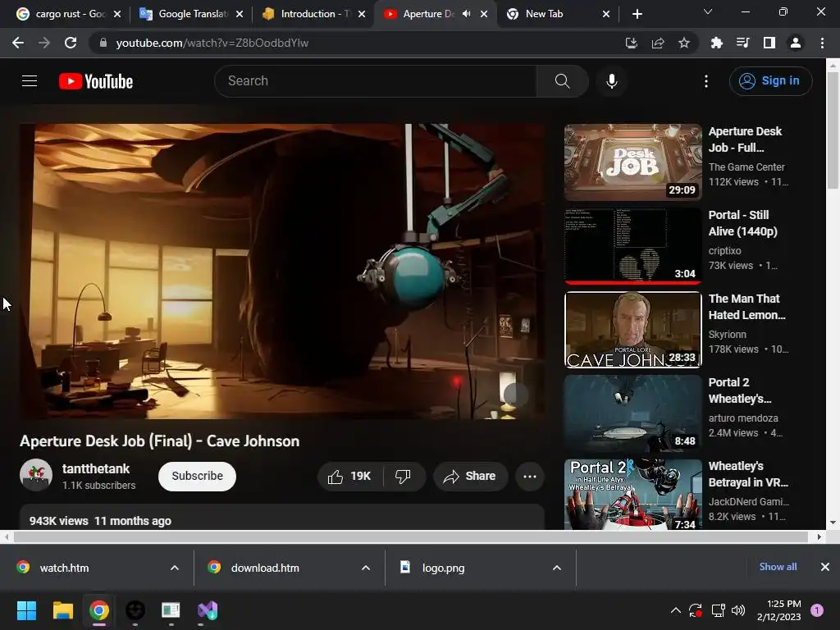840x630 pixels.
Task: Toggle Chrome side panel
Action: [x=769, y=43]
